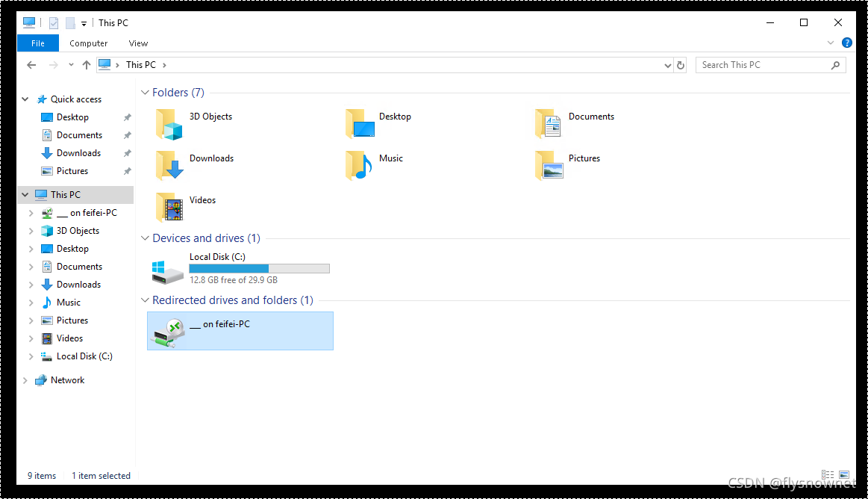Click the forward navigation arrow
The image size is (868, 499).
click(53, 65)
